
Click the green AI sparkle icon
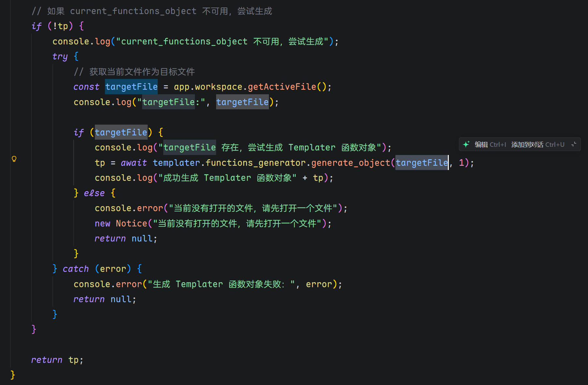466,144
